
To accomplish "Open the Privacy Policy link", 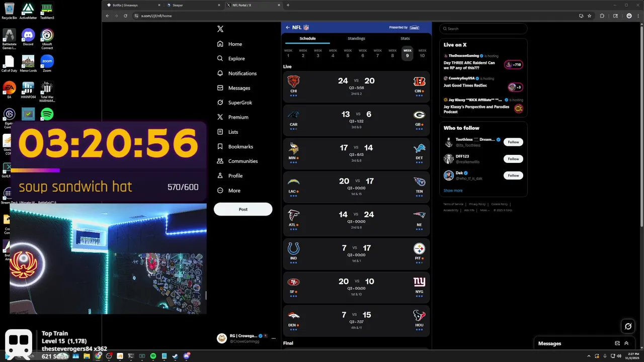I will tap(477, 204).
